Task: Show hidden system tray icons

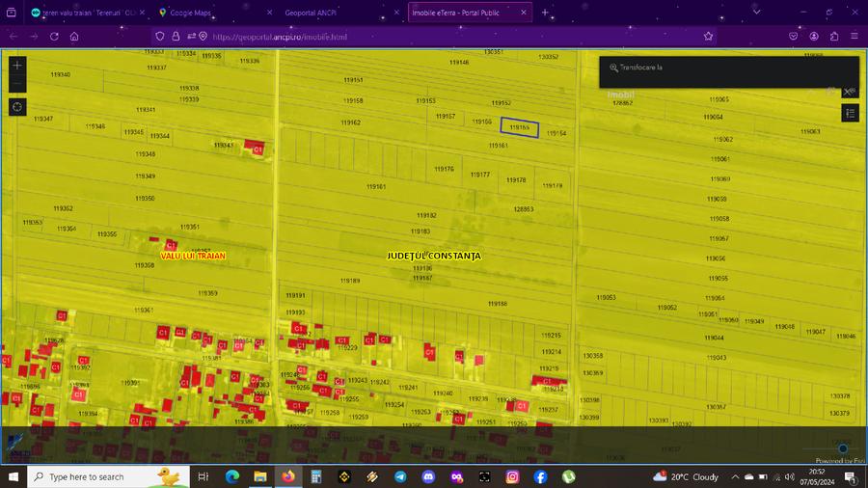Action: click(735, 477)
